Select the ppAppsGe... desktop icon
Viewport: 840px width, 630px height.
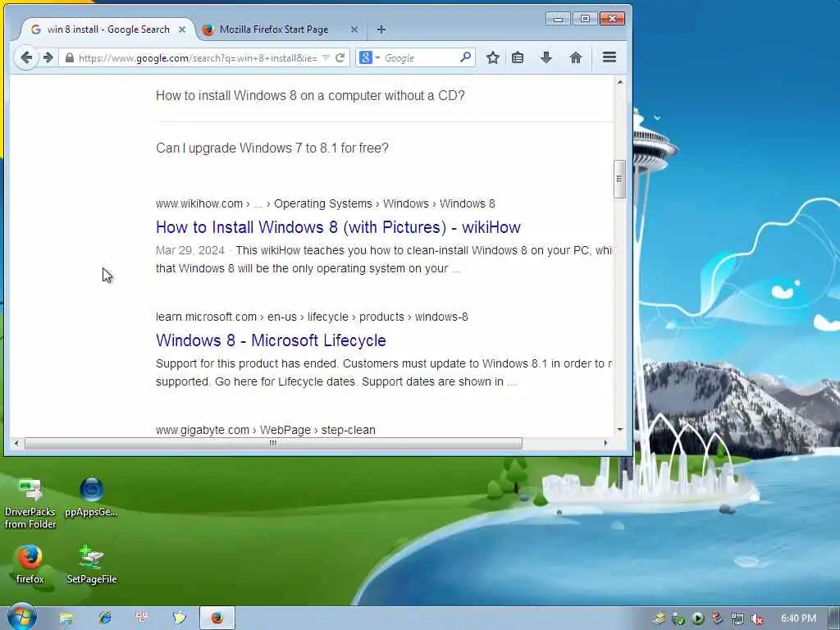click(x=91, y=497)
